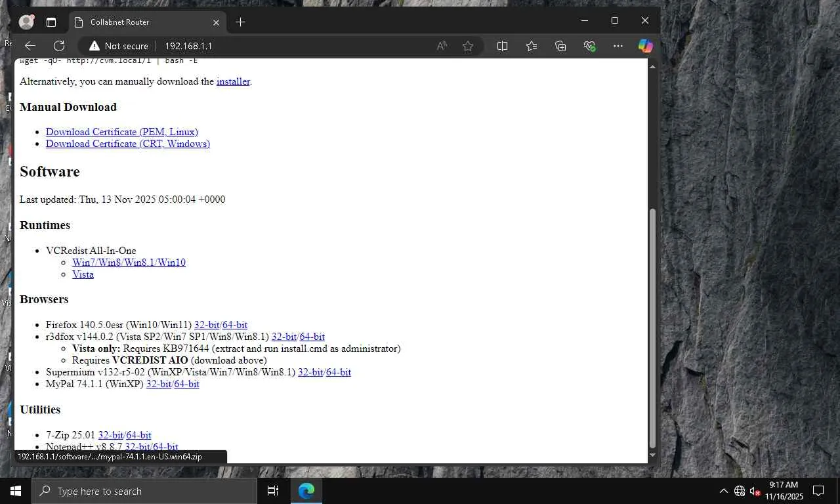Download MyPal 74.1.1 64-bit
Image resolution: width=840 pixels, height=504 pixels.
pyautogui.click(x=187, y=384)
